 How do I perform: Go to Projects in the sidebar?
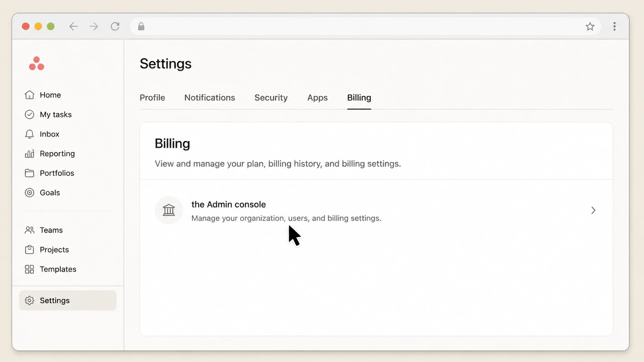tap(55, 250)
